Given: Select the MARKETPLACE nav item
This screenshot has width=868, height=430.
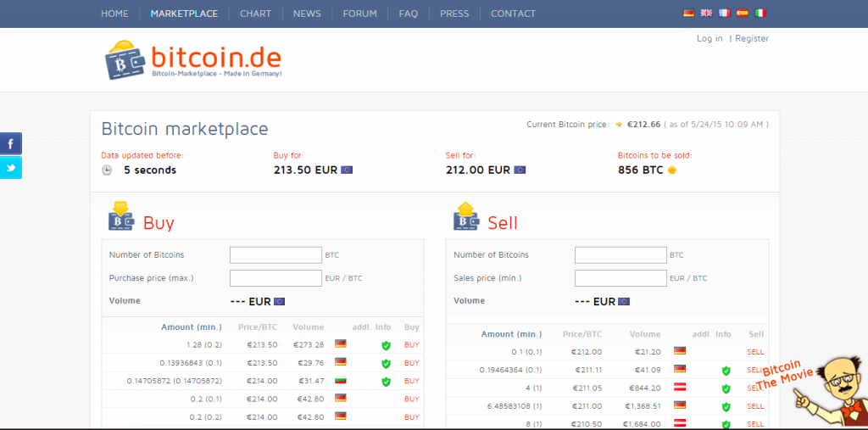Looking at the screenshot, I should coord(184,14).
